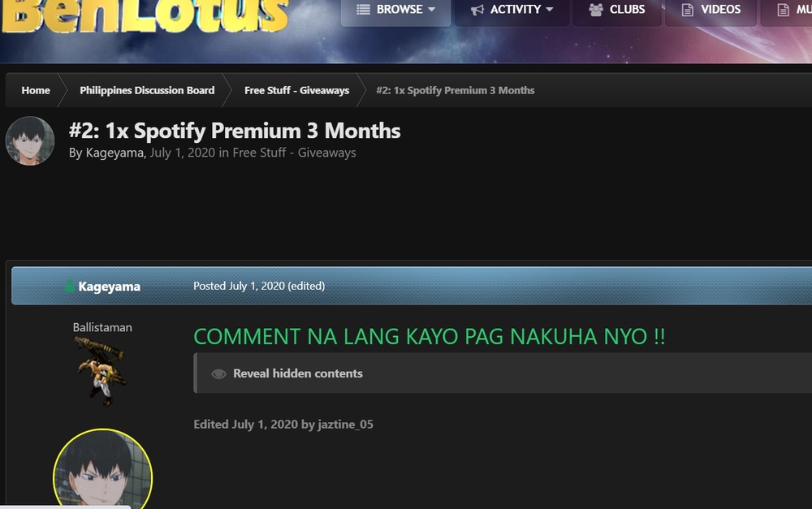The width and height of the screenshot is (812, 509).
Task: Click the people icon beside CLUBS
Action: click(596, 10)
